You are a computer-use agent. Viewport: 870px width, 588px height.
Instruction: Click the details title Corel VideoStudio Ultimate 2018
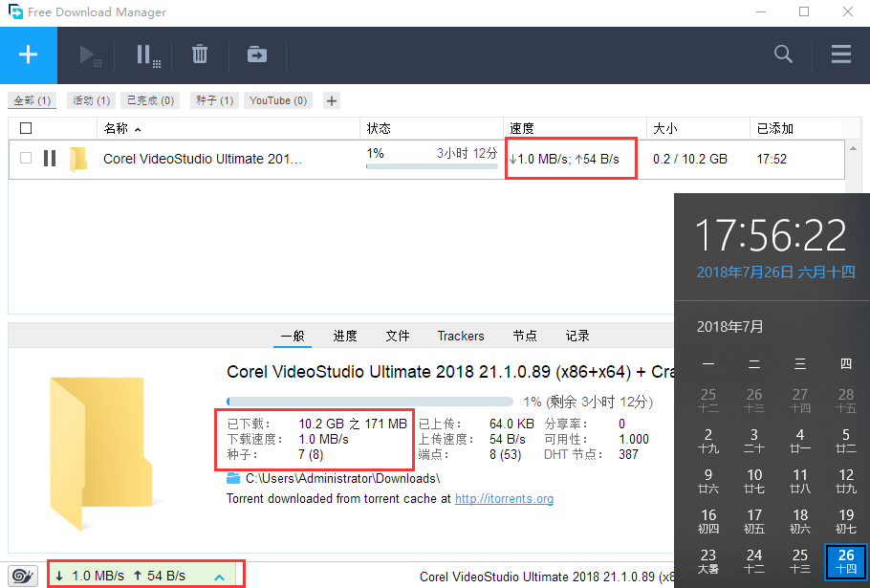pos(450,372)
